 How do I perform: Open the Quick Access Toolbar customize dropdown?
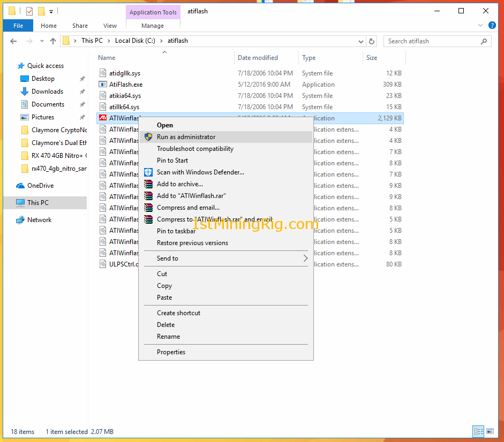point(51,11)
